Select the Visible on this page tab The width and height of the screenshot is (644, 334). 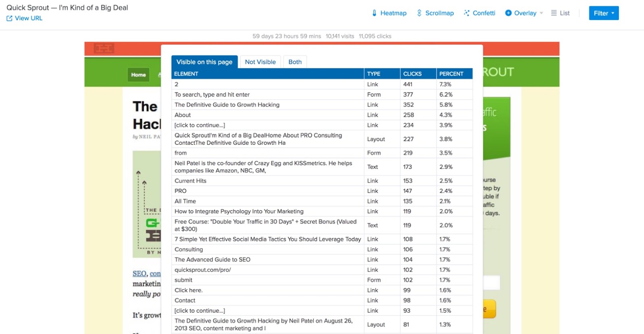(204, 62)
